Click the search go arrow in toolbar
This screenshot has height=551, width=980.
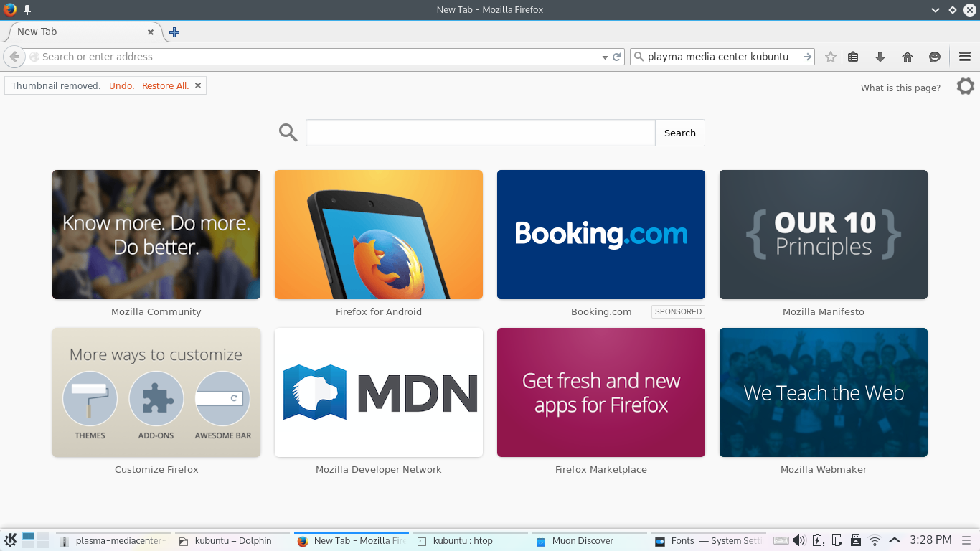(x=808, y=57)
